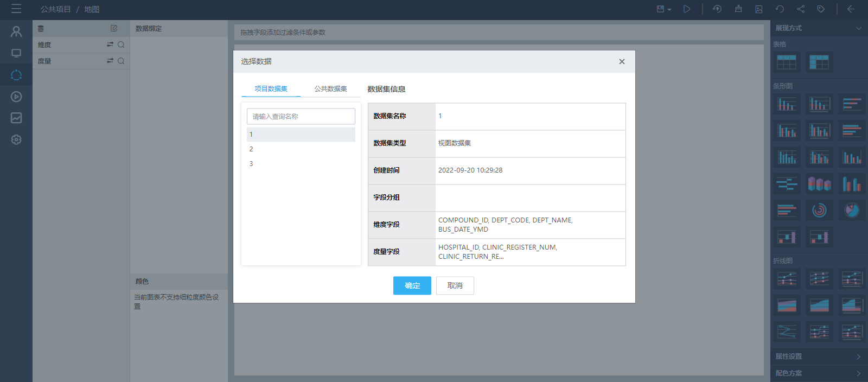Viewport: 868px width, 382px height.
Task: Click the 字段分组 label cell
Action: [401, 198]
